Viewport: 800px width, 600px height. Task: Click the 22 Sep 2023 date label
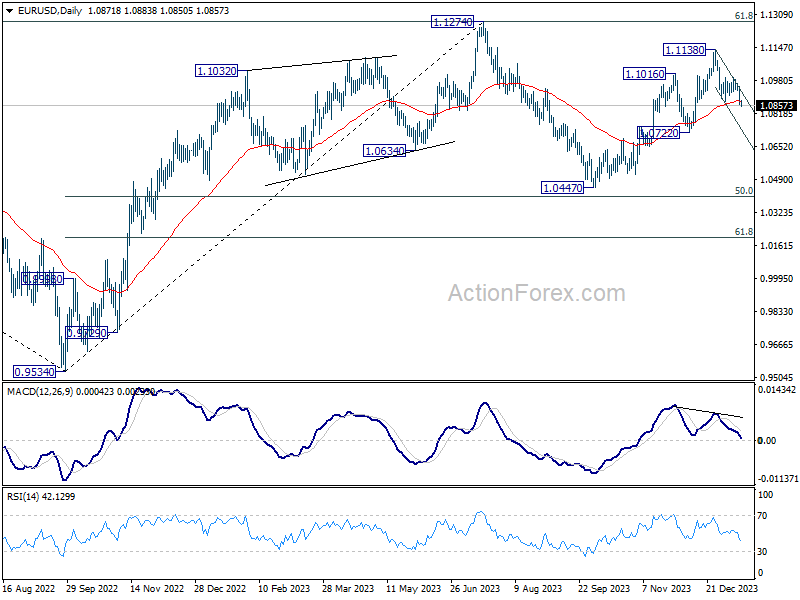pos(604,589)
